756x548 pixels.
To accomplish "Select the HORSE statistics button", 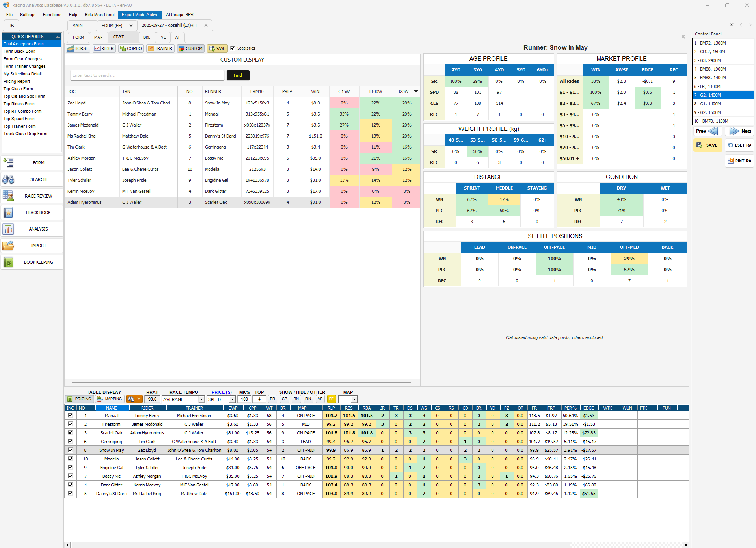I will (78, 48).
